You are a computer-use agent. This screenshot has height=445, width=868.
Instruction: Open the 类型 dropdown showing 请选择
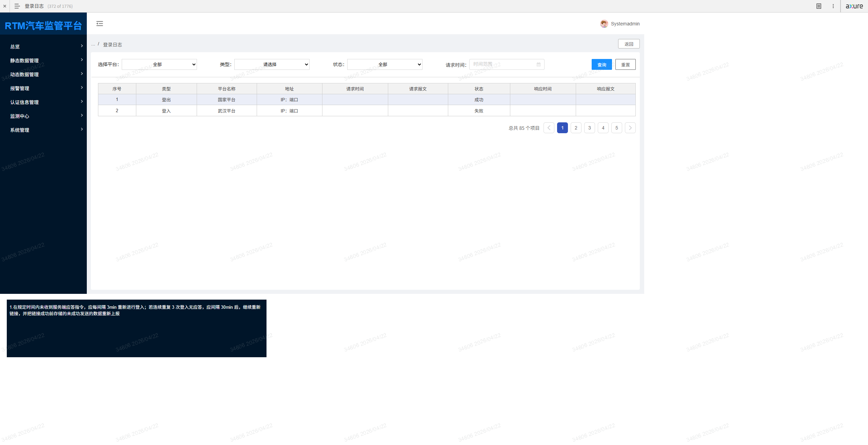click(x=272, y=64)
